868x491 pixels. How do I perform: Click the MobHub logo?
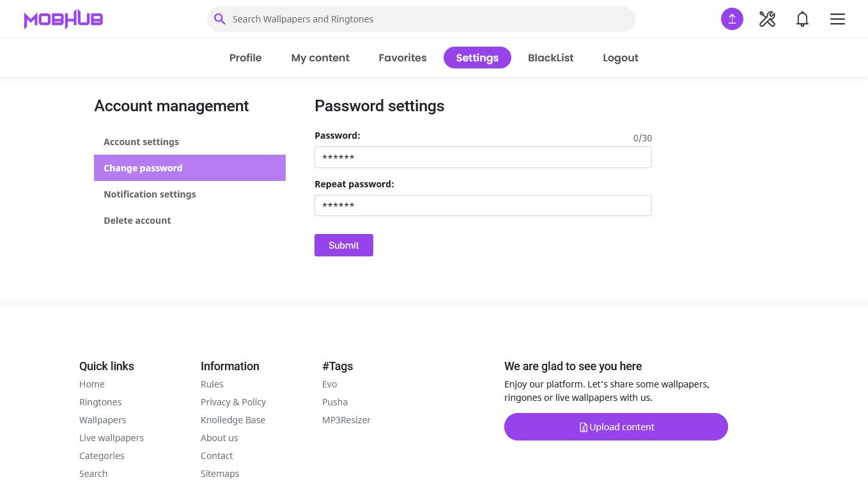(63, 19)
